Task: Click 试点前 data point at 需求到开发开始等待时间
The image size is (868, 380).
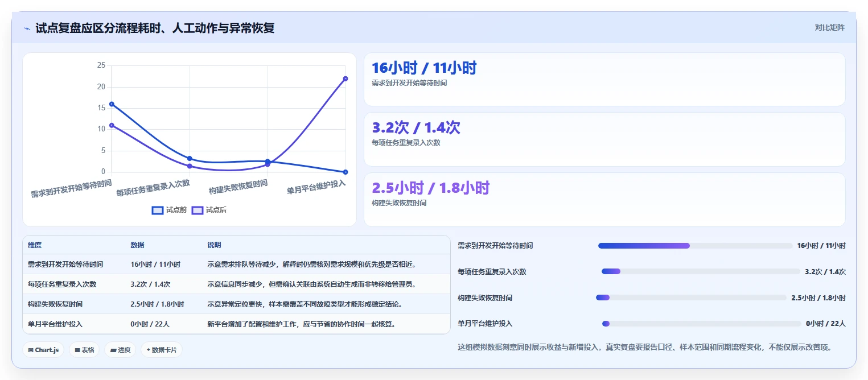Action: [112, 104]
